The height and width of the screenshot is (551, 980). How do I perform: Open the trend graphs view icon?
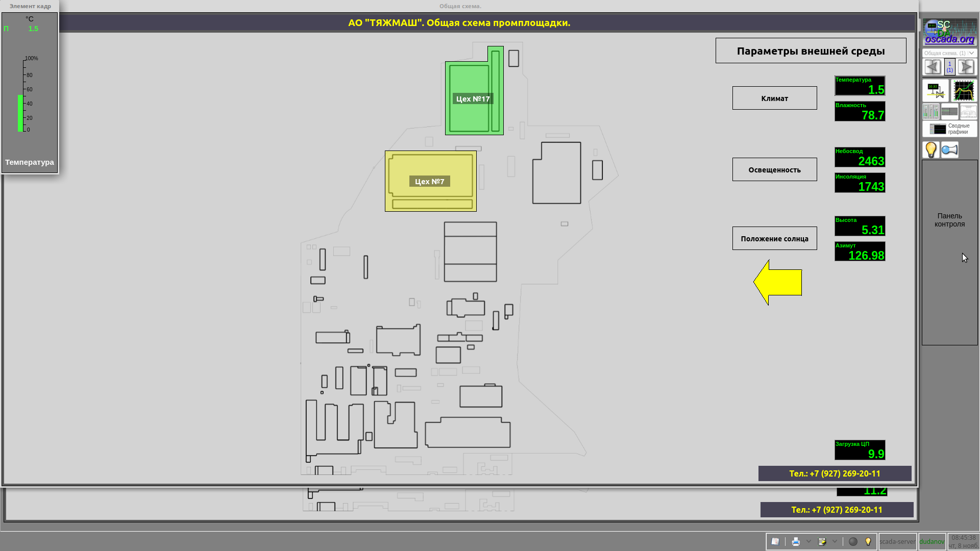(964, 91)
